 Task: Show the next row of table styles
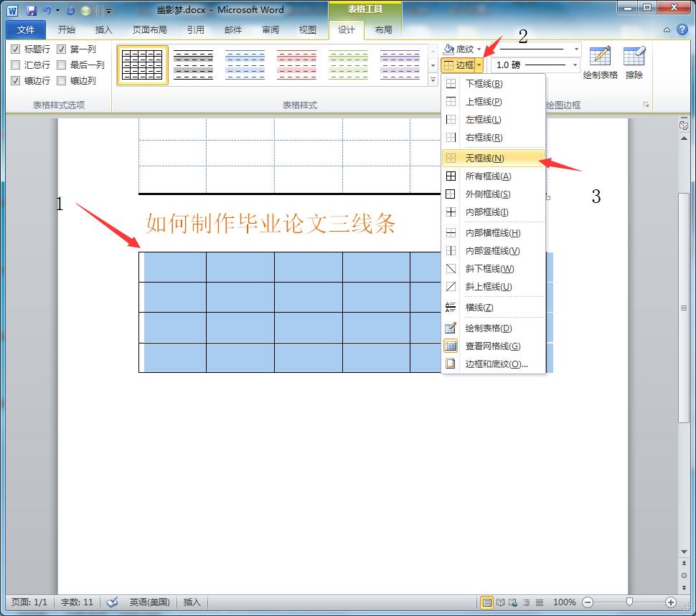pos(433,66)
